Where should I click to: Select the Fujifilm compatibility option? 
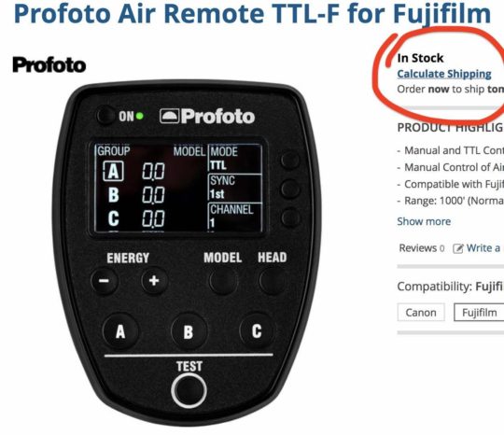click(479, 312)
